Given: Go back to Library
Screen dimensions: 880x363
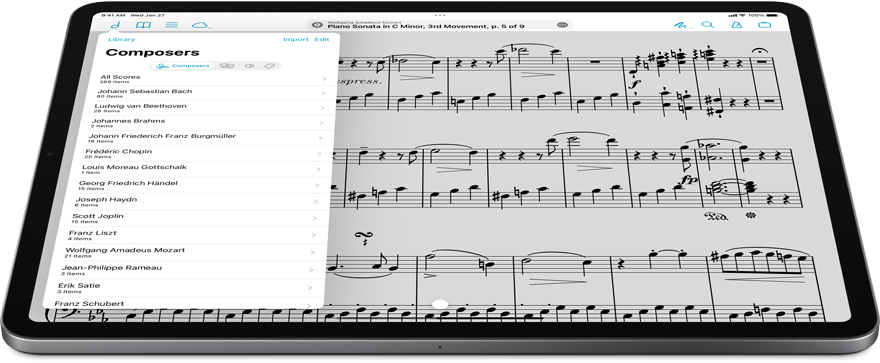Looking at the screenshot, I should 122,39.
